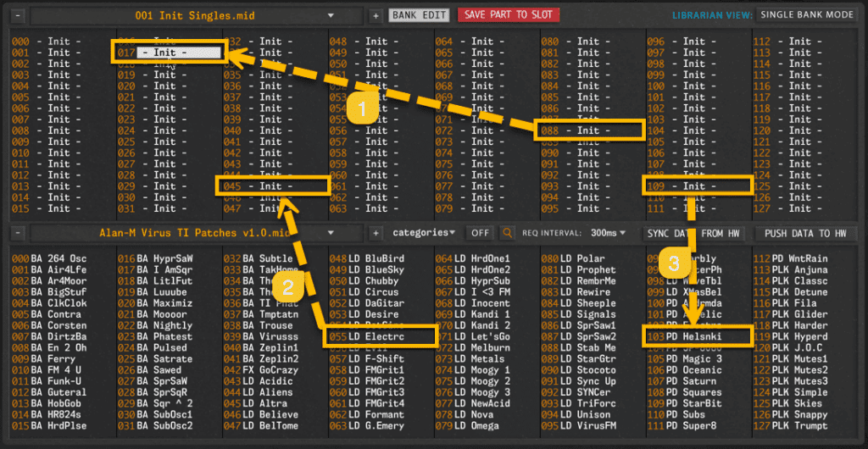Select slot 063 - Init -
Image resolution: width=868 pixels, height=449 pixels.
click(364, 208)
